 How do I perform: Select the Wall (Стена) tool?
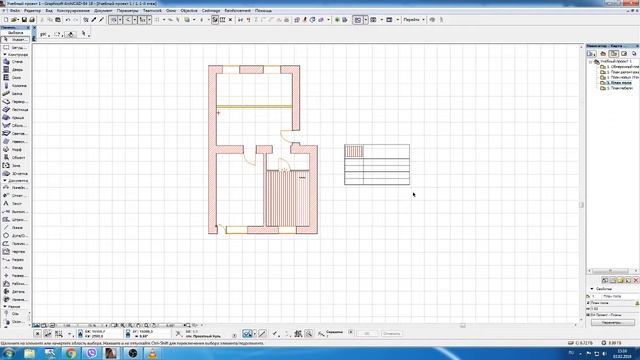[x=15, y=62]
